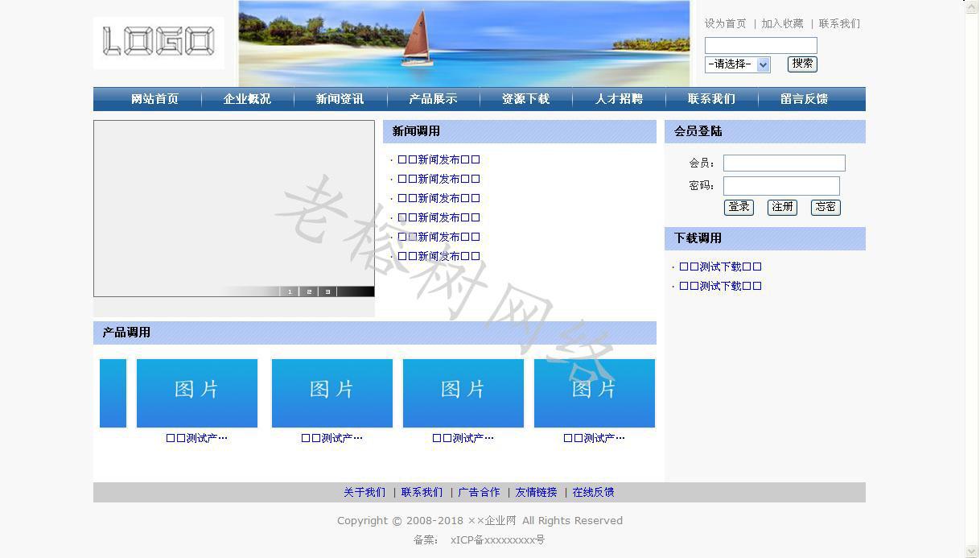Open 友情链接 link in footer
The height and width of the screenshot is (558, 980).
[x=536, y=492]
